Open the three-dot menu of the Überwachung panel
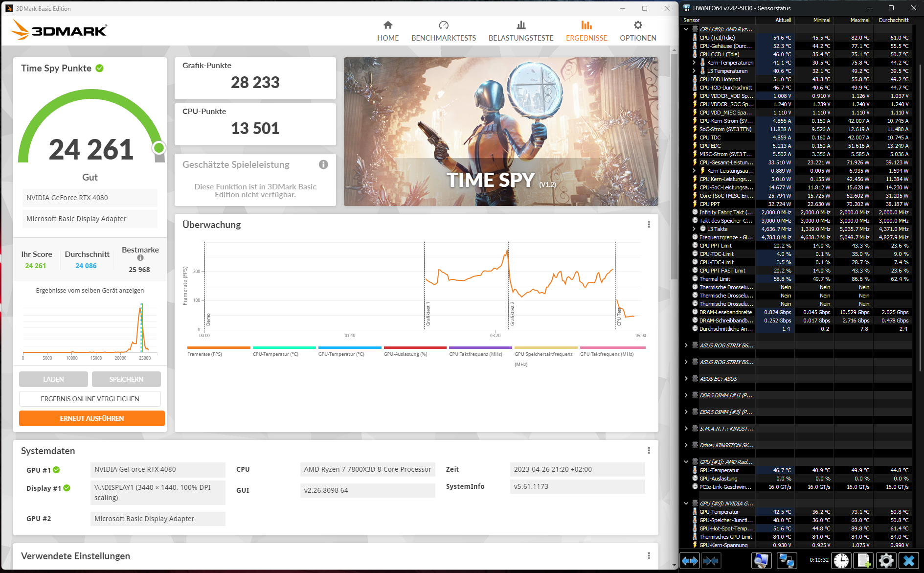Image resolution: width=924 pixels, height=573 pixels. (x=649, y=225)
